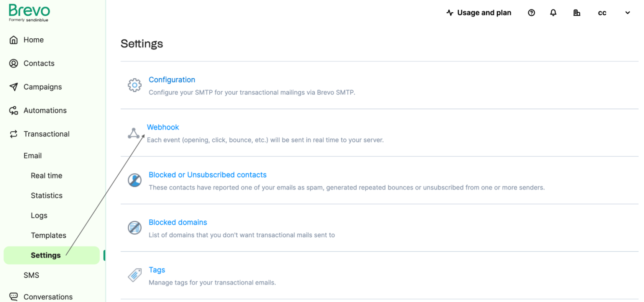Expand the account dropdown chevron
This screenshot has height=302, width=644.
(628, 13)
